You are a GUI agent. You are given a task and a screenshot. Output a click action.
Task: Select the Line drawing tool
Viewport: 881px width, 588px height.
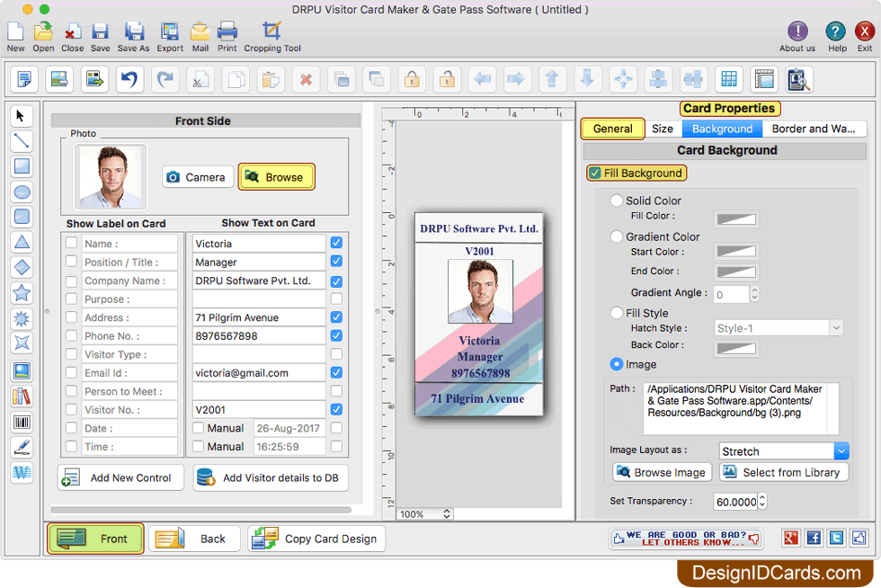pos(22,141)
